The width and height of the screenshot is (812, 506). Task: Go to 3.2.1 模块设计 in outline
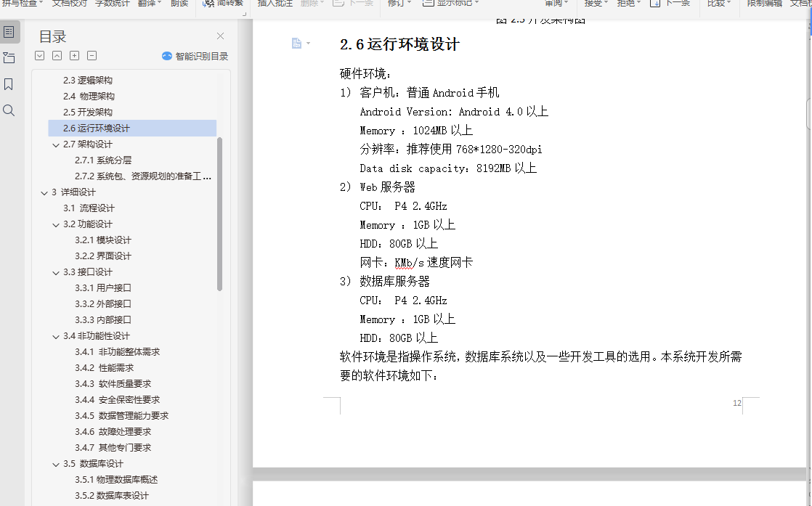[103, 240]
